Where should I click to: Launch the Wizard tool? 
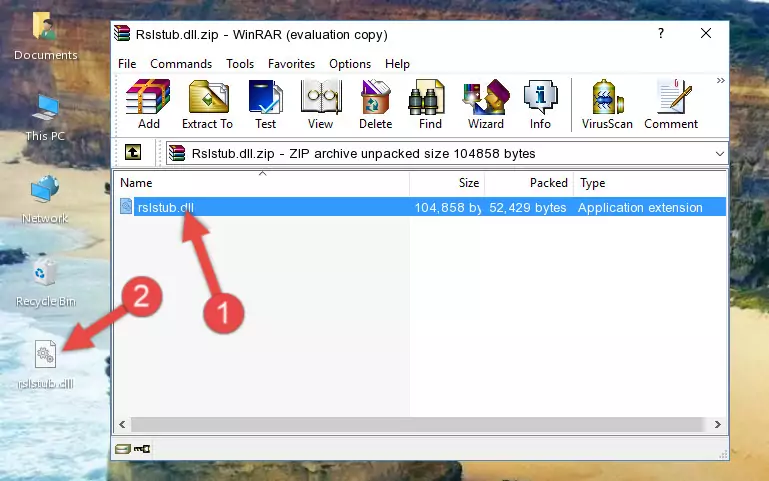pos(486,104)
